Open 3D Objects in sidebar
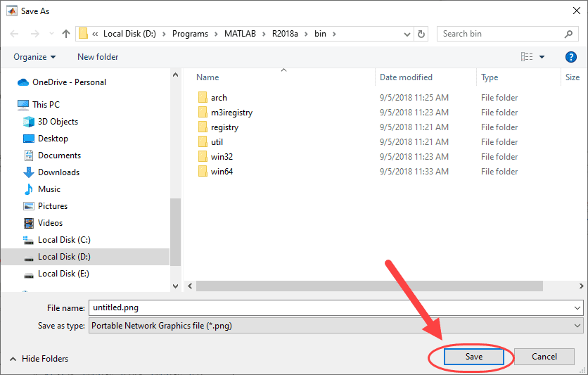The height and width of the screenshot is (375, 588). (x=51, y=122)
